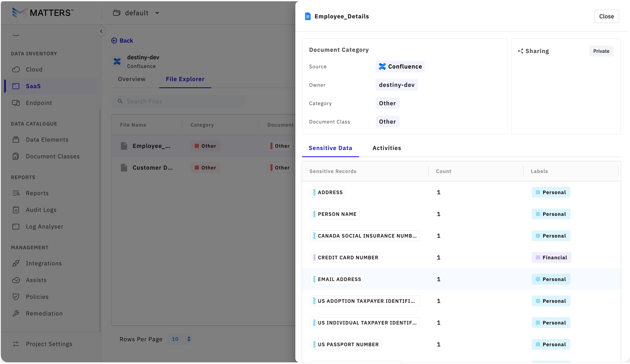Open the Rows Per Page selector
This screenshot has height=364, width=630.
[180, 339]
